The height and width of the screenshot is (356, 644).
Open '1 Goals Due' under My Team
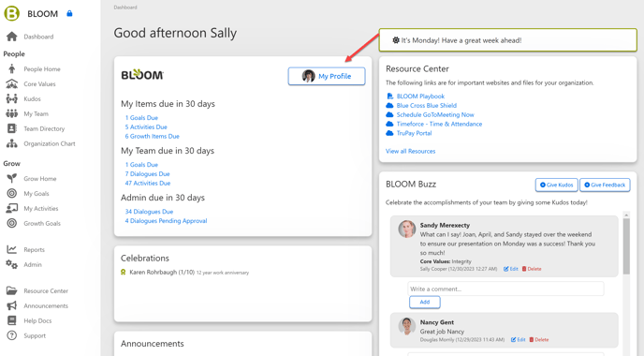click(141, 165)
